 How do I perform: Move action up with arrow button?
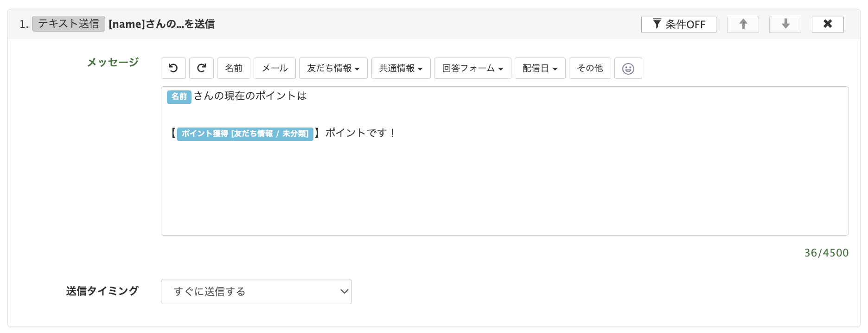[743, 24]
